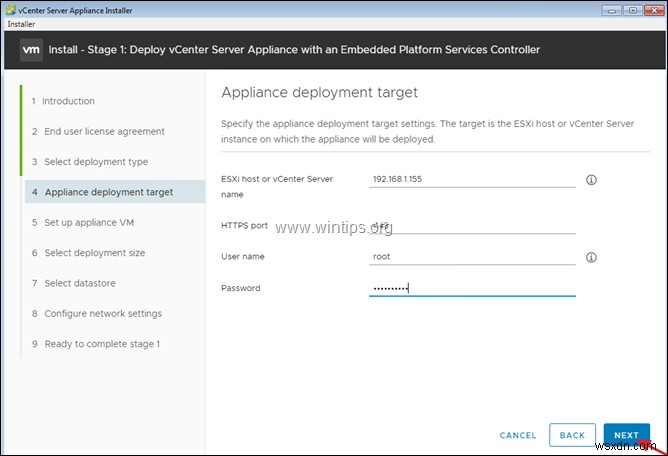Select step 4 Appliance deployment target

[x=115, y=192]
